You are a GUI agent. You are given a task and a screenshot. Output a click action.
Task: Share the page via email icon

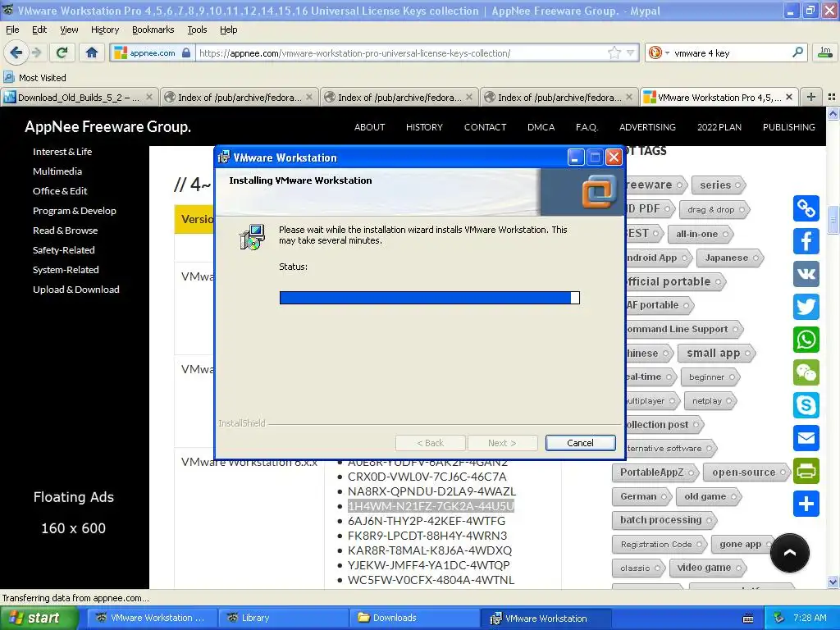(x=806, y=438)
